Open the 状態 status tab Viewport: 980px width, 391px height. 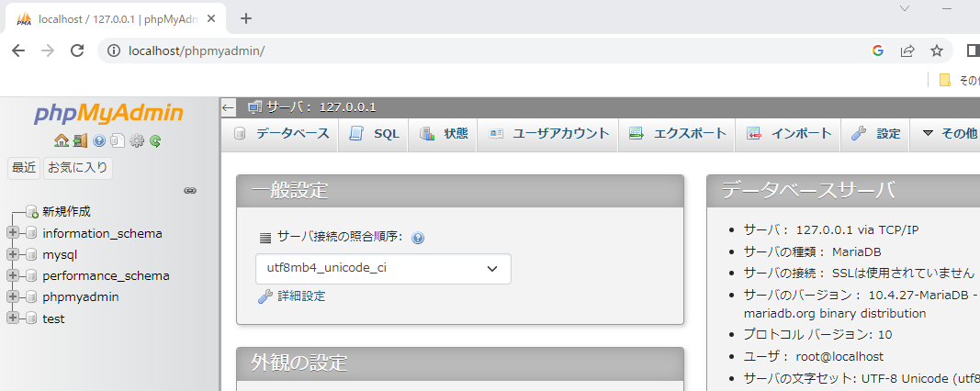pyautogui.click(x=443, y=134)
